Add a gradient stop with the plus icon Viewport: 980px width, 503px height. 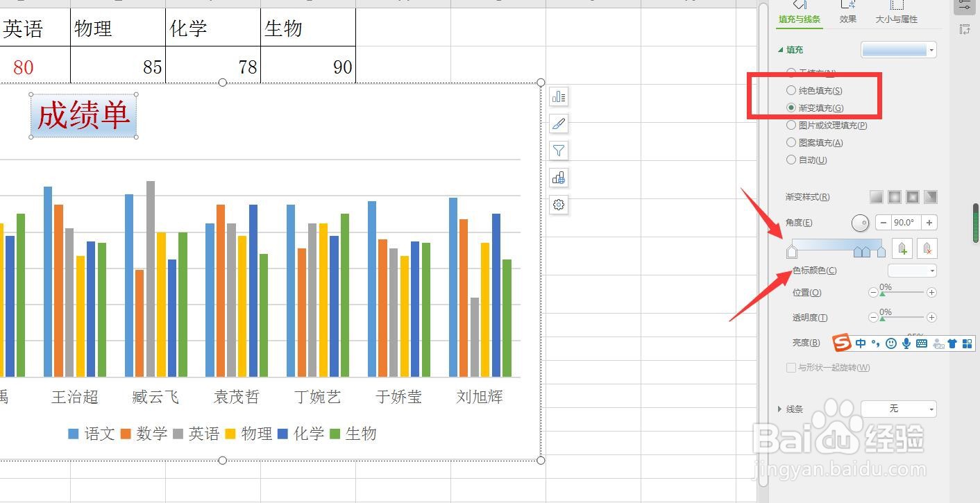pos(902,248)
